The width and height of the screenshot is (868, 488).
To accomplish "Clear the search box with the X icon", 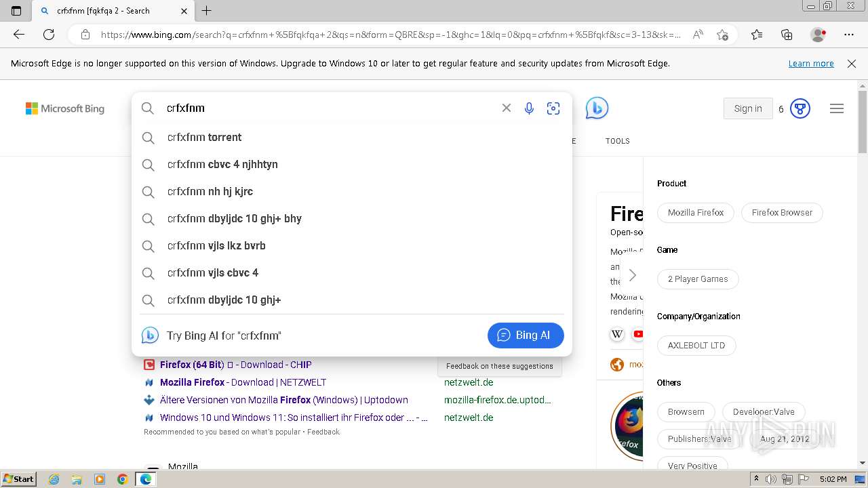I will point(507,108).
